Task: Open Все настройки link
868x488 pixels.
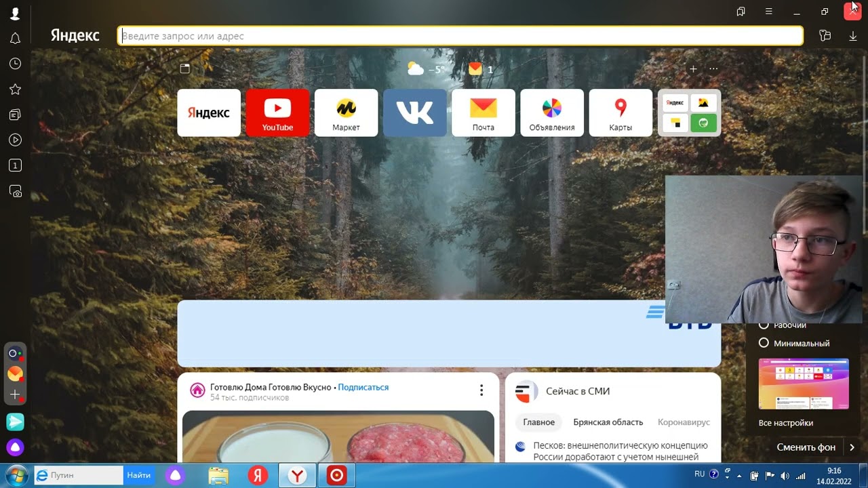Action: (786, 423)
